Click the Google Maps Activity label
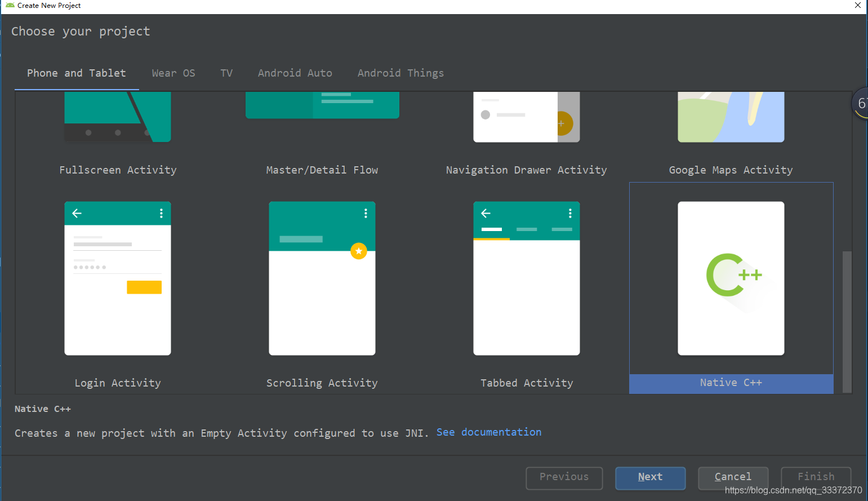This screenshot has height=501, width=868. pyautogui.click(x=731, y=170)
